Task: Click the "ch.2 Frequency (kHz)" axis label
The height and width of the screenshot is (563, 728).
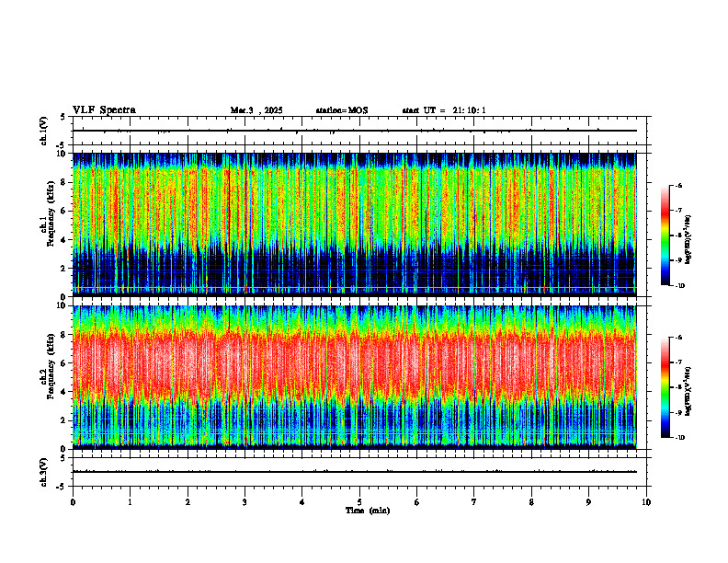Action: [48, 366]
